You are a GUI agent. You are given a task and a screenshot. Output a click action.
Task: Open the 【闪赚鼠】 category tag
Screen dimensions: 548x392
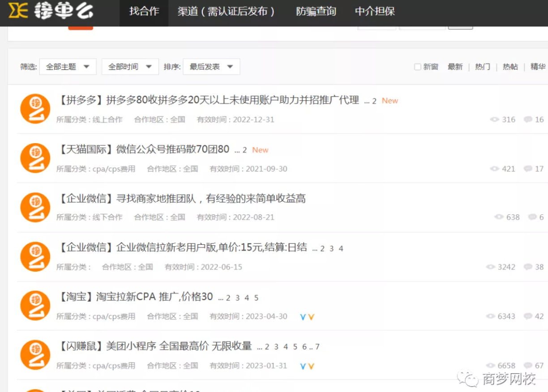81,346
